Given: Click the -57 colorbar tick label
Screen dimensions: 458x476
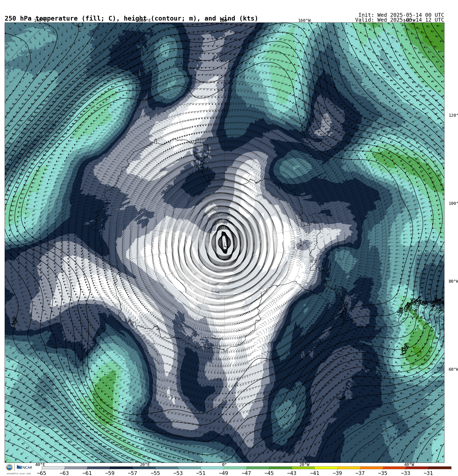Looking at the screenshot, I should (133, 473).
